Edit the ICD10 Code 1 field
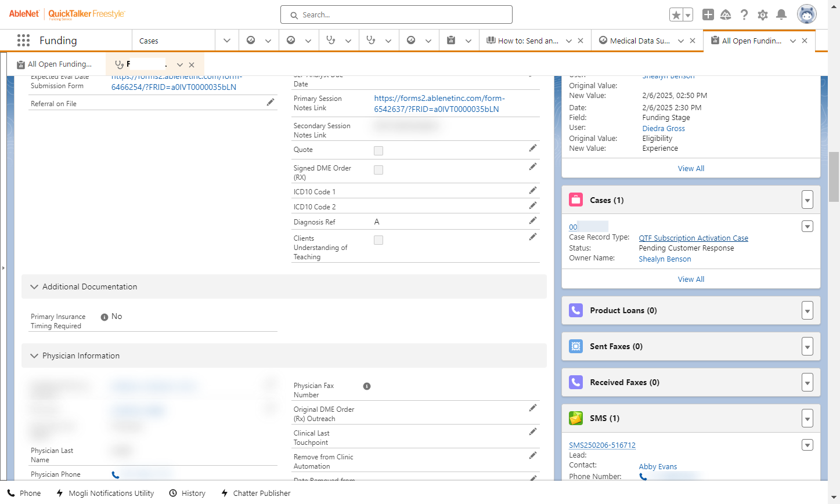This screenshot has height=504, width=840. click(532, 190)
